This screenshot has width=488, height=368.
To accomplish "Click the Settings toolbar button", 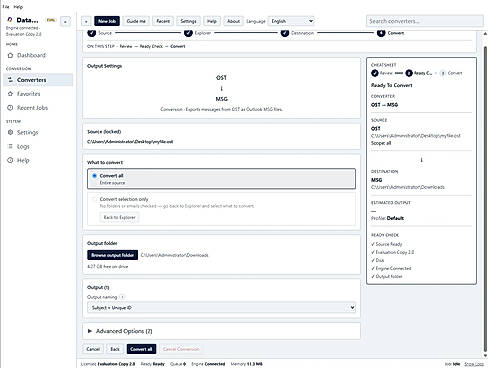I will coord(188,21).
